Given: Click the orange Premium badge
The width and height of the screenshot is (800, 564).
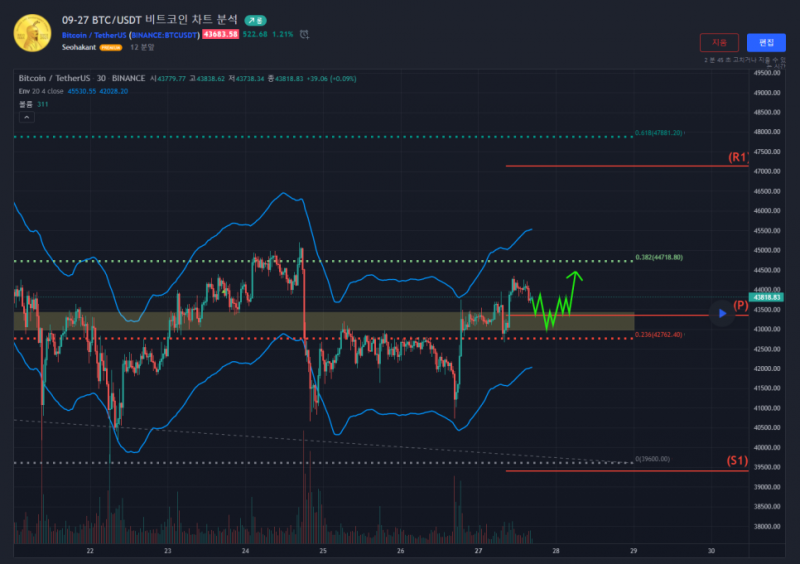Looking at the screenshot, I should click(x=110, y=47).
